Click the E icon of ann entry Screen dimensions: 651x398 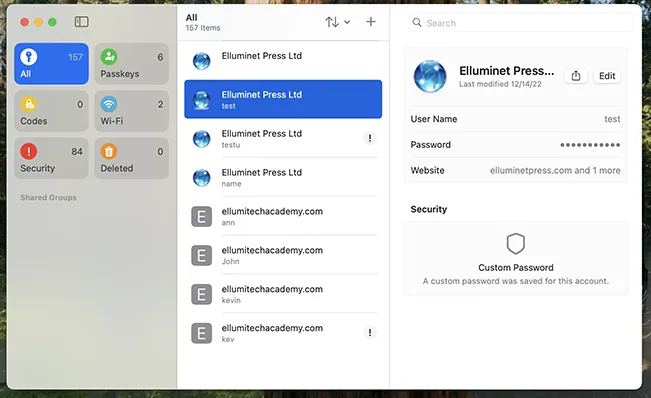pyautogui.click(x=201, y=217)
